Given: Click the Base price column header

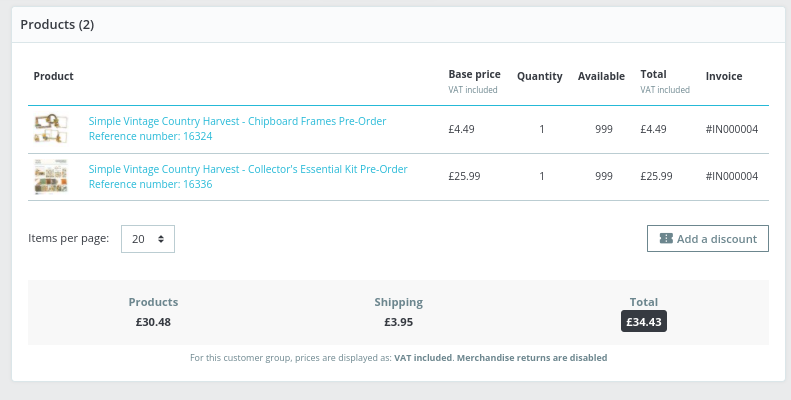Looking at the screenshot, I should (473, 75).
